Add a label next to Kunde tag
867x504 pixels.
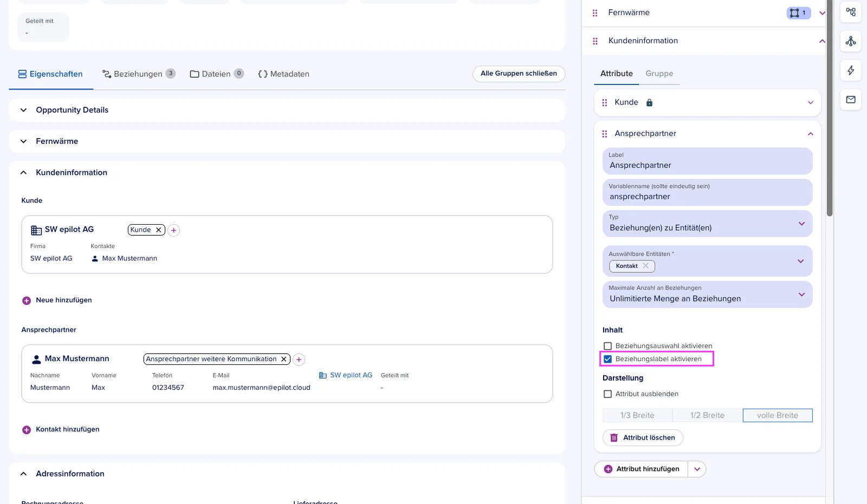coord(174,230)
